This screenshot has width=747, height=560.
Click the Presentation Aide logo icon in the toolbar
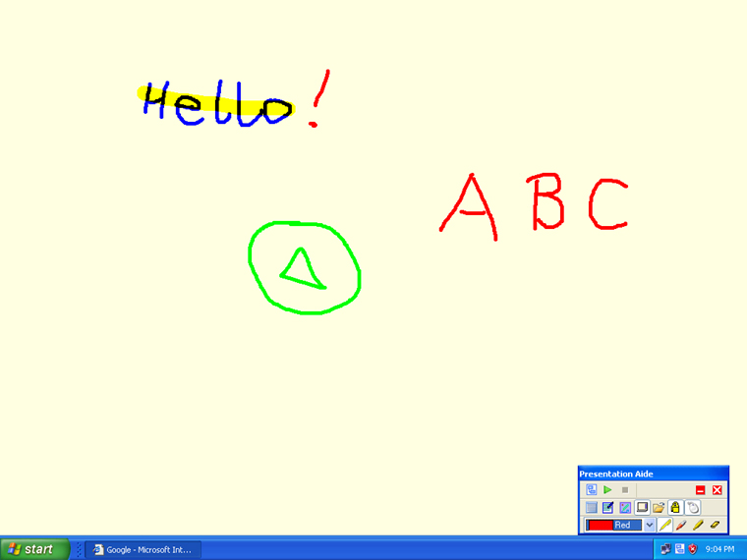coord(592,489)
